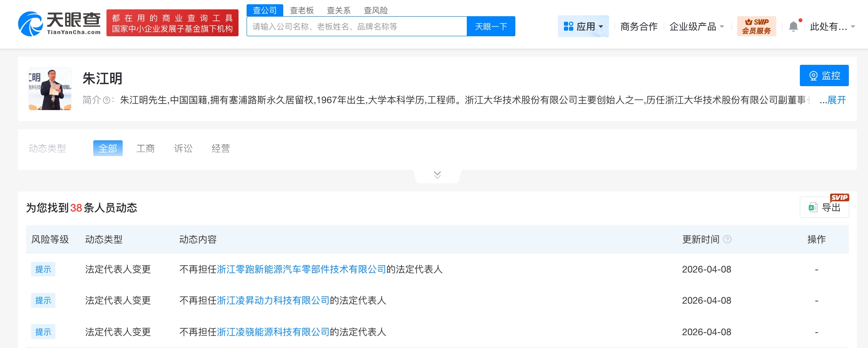
Task: Click the company name search input field
Action: (357, 26)
